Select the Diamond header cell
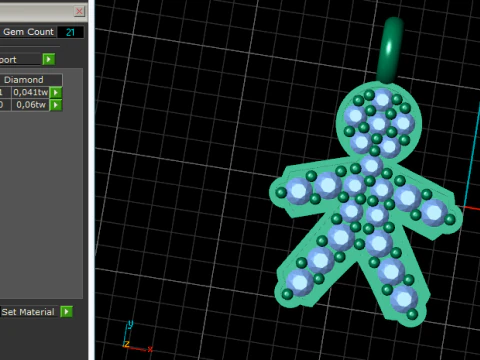Viewport: 480px width, 360px height. click(31, 80)
